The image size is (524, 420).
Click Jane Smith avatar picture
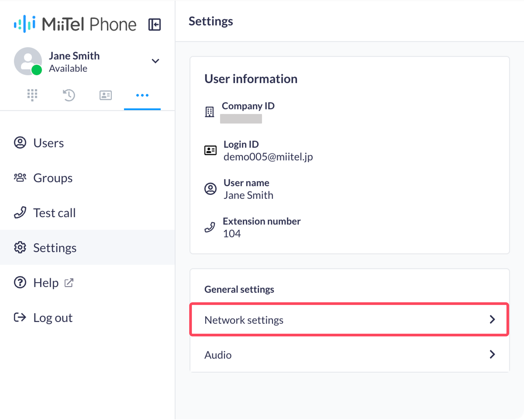tap(28, 61)
